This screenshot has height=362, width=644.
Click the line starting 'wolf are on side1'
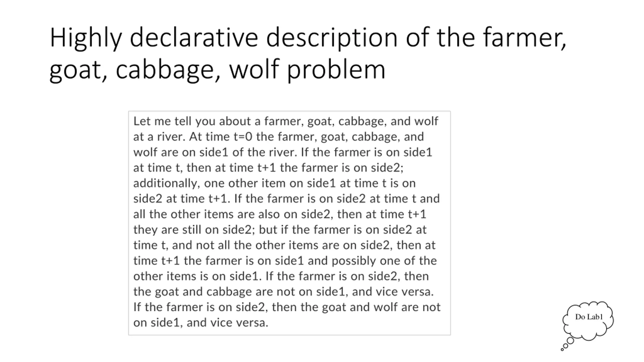point(283,152)
